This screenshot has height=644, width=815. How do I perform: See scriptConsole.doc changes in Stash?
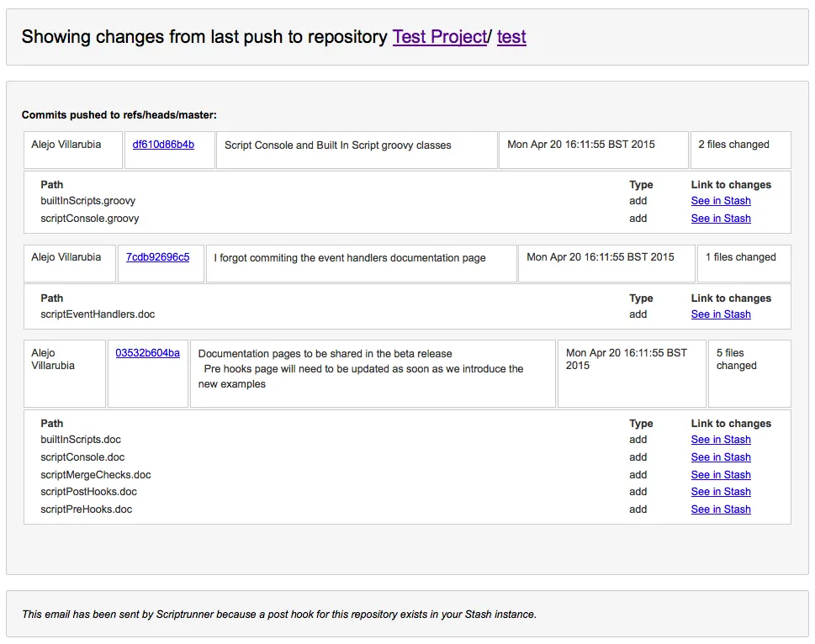click(x=721, y=457)
